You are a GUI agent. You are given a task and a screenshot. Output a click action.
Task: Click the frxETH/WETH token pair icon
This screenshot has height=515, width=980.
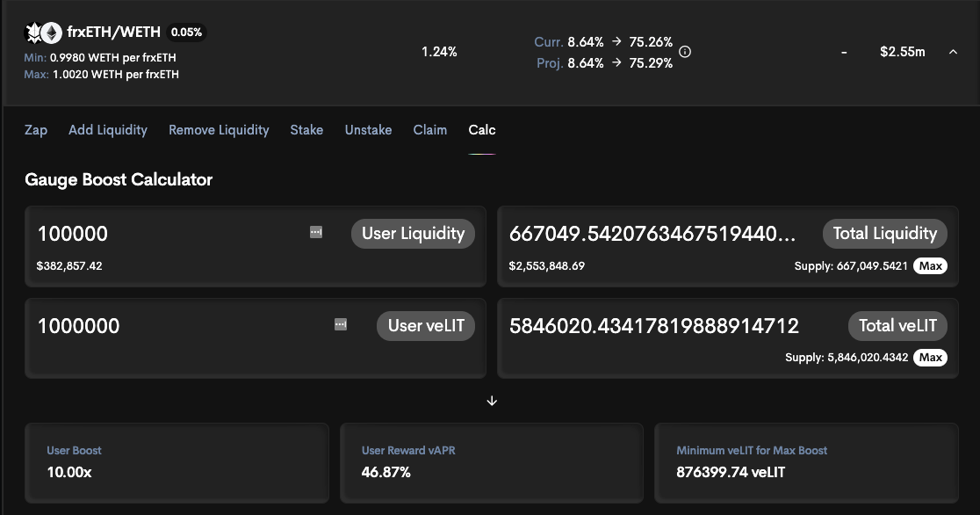(43, 33)
